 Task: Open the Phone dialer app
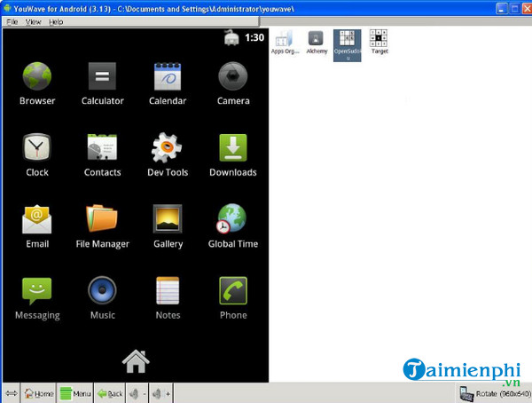(232, 290)
